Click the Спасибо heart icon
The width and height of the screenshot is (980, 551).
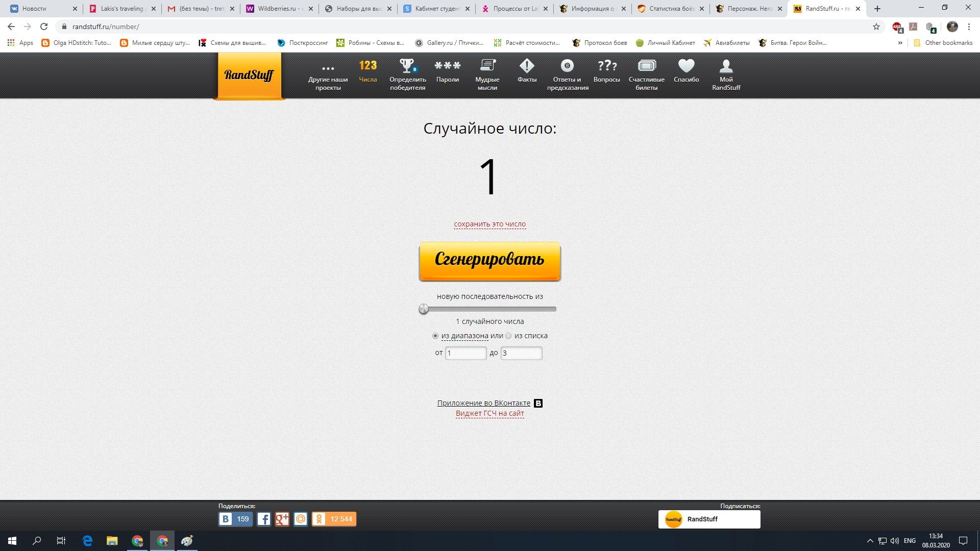click(x=686, y=66)
